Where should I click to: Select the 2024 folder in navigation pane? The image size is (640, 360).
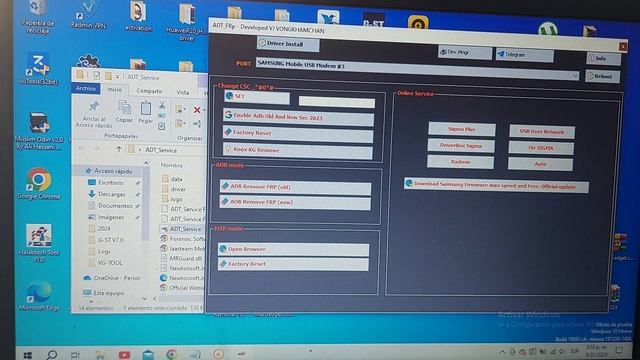click(x=104, y=229)
